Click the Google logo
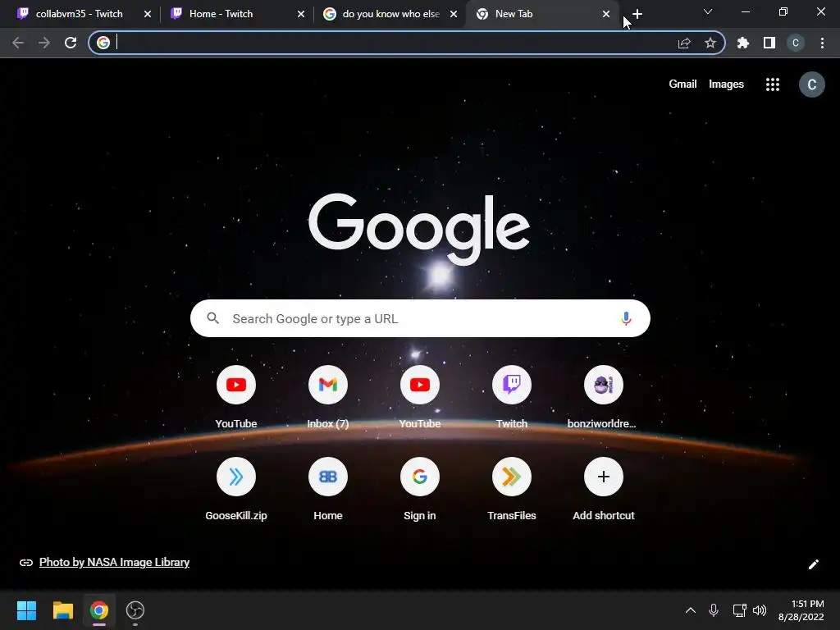 tap(419, 228)
